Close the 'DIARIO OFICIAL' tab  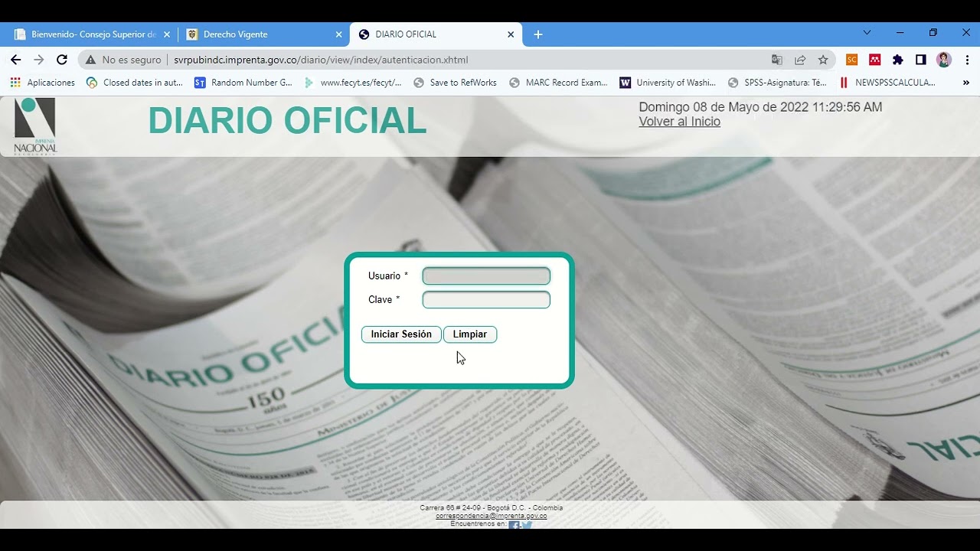[x=511, y=34]
